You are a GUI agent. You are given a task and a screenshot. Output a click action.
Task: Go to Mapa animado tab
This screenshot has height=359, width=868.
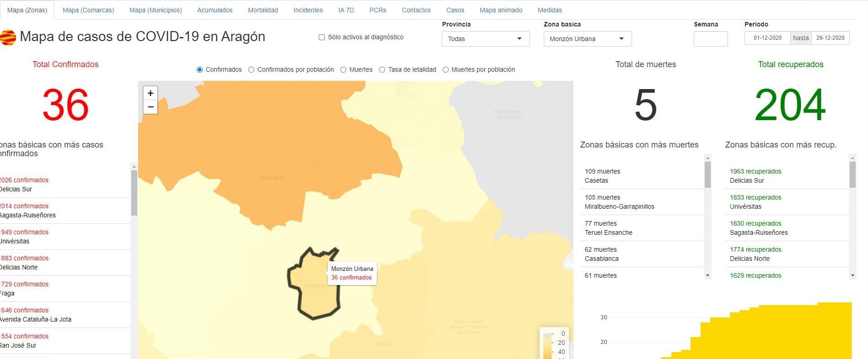coord(501,10)
